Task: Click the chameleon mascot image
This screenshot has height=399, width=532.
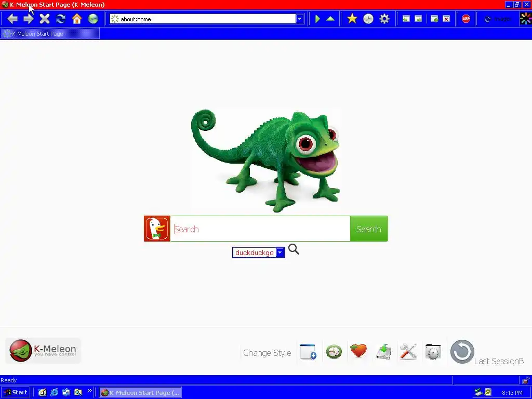Action: point(265,161)
